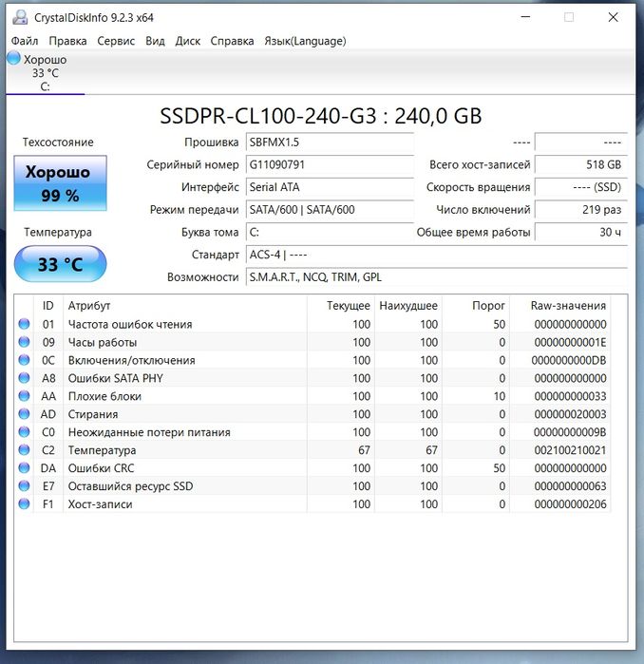This screenshot has height=664, width=644.
Task: Click the Порог column header
Action: (x=476, y=305)
